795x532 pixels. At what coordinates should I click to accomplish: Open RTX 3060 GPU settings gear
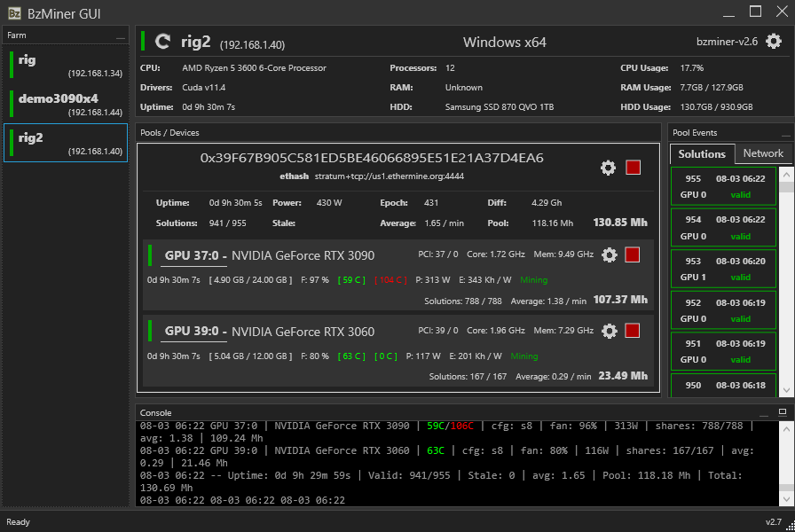tap(610, 331)
